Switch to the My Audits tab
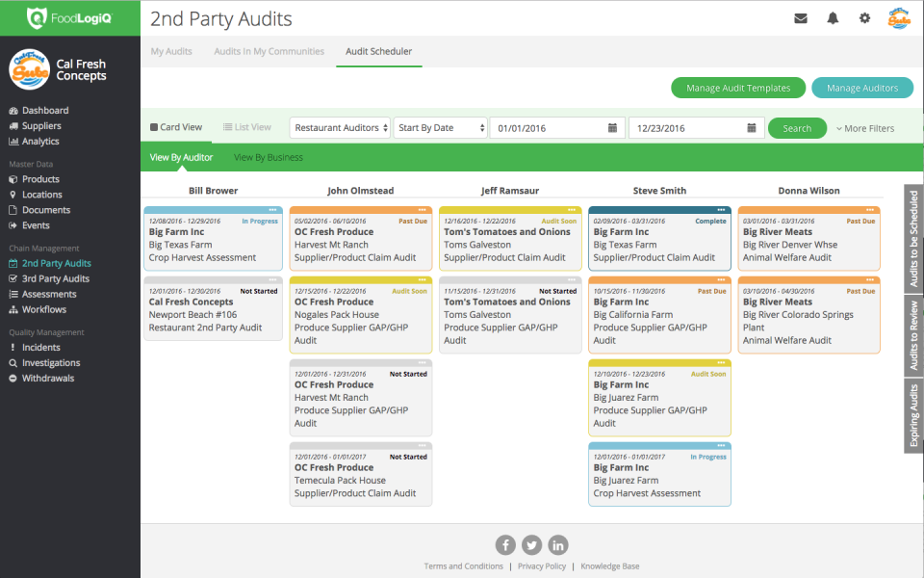The height and width of the screenshot is (578, 924). click(170, 51)
